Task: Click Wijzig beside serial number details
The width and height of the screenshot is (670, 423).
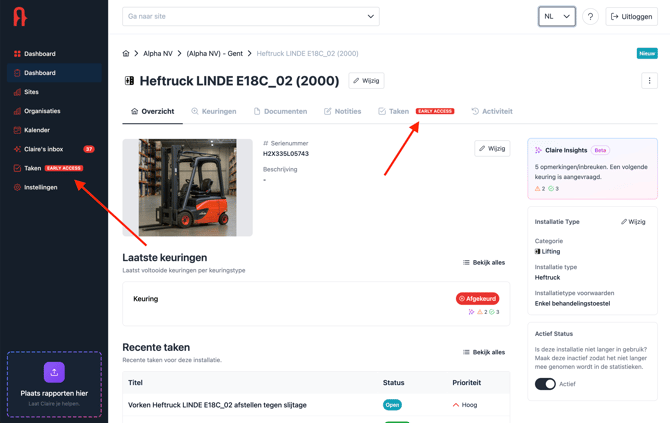Action: click(x=492, y=149)
